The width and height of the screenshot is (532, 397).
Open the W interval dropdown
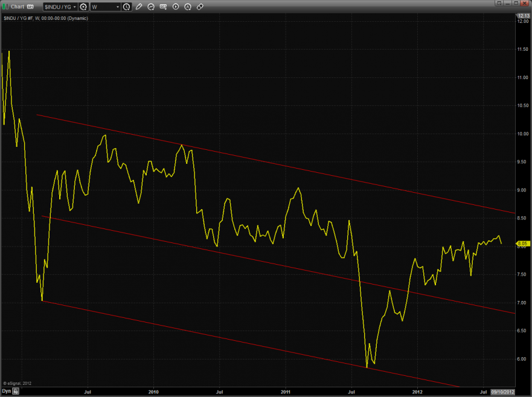point(106,7)
